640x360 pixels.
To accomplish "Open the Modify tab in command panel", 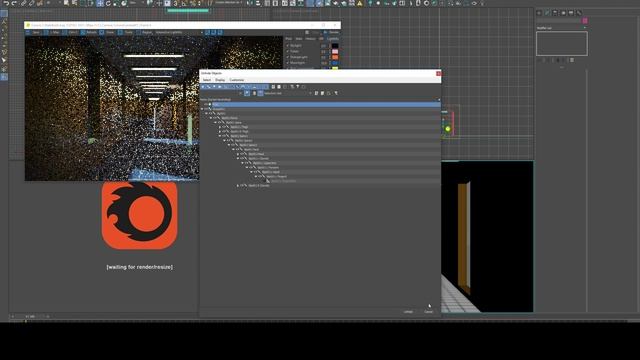I will tap(547, 13).
